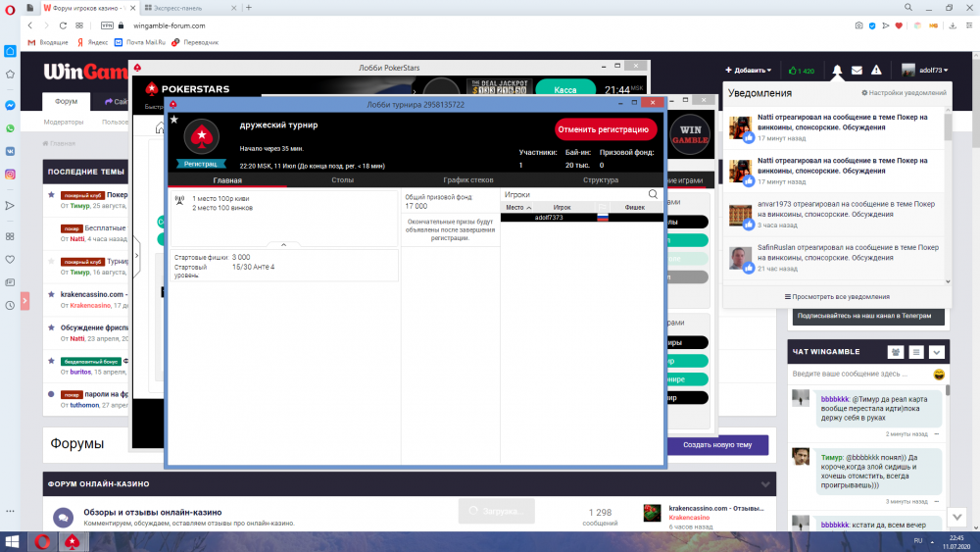Collapse the WinGamble chat panel
This screenshot has height=552, width=980.
[x=936, y=352]
